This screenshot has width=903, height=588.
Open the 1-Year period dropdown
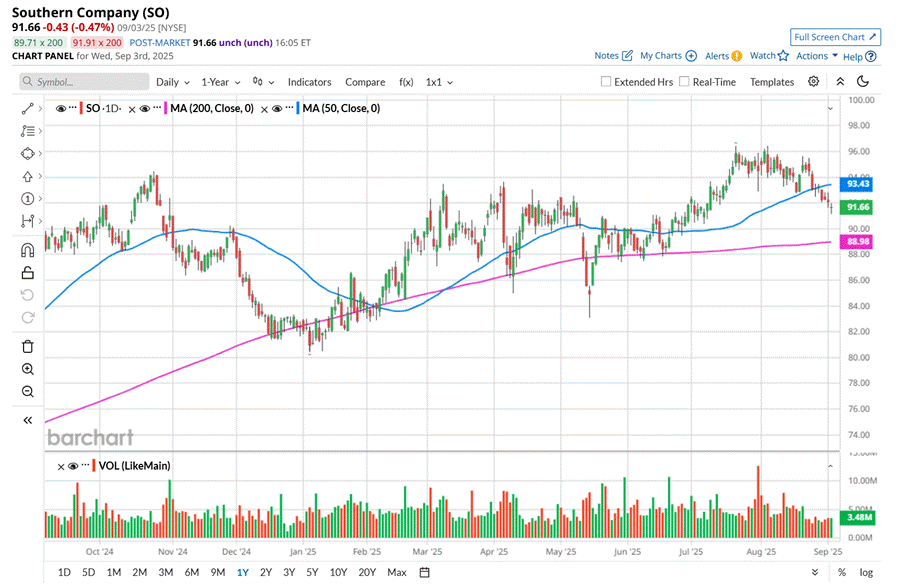[221, 82]
